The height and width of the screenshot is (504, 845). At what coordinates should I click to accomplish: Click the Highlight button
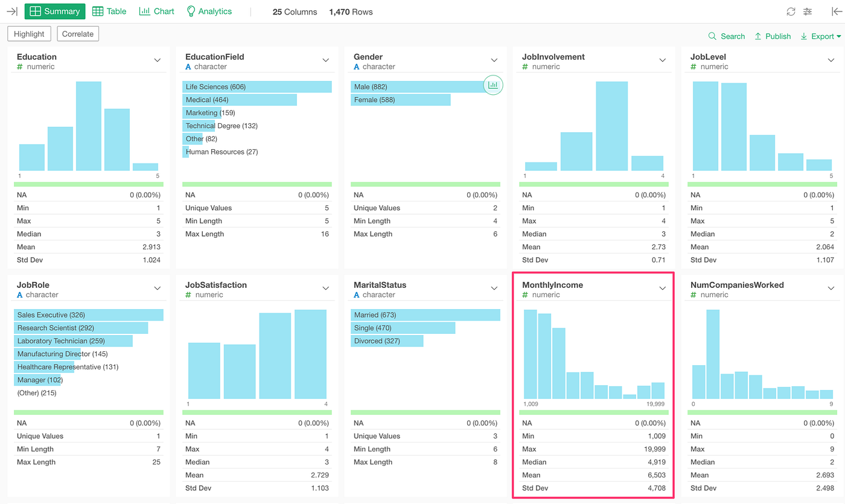pyautogui.click(x=29, y=34)
